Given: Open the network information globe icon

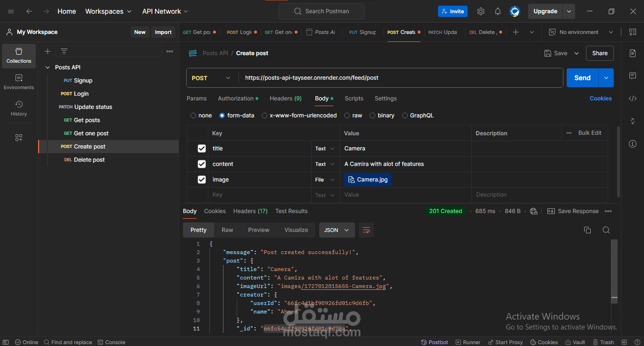Looking at the screenshot, I should pos(534,211).
